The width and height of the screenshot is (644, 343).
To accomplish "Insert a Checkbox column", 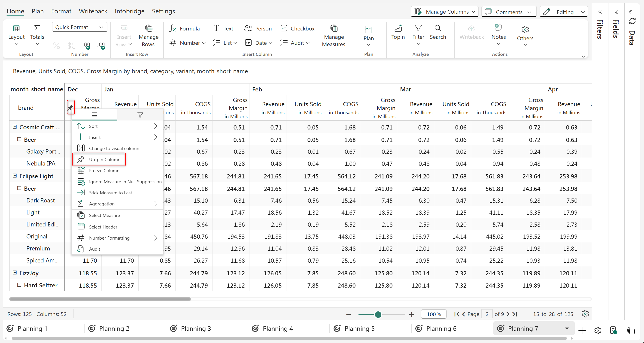I will tap(297, 28).
